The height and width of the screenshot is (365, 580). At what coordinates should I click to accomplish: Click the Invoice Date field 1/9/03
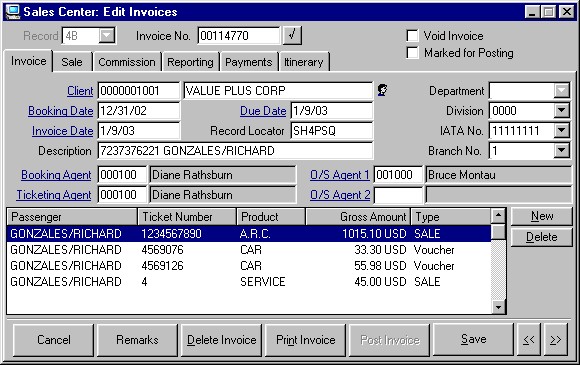pos(139,131)
